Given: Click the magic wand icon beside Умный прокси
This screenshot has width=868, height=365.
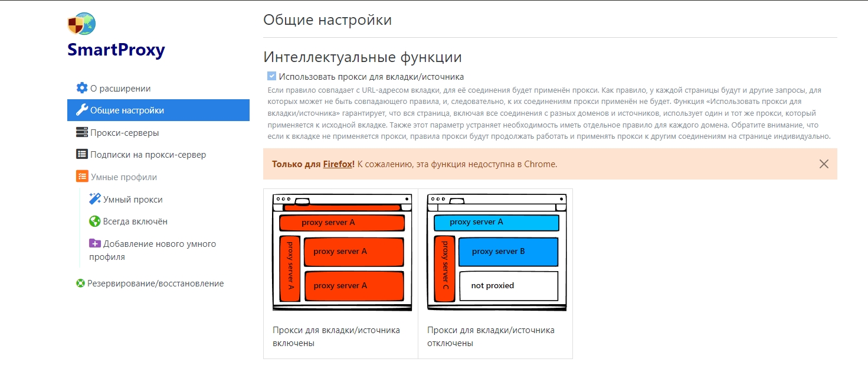Looking at the screenshot, I should coord(95,199).
